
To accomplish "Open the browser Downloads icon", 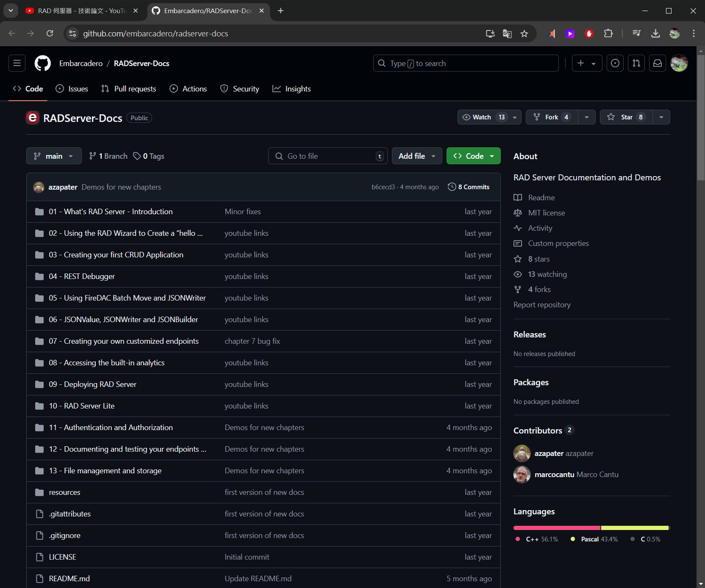I will click(x=655, y=33).
